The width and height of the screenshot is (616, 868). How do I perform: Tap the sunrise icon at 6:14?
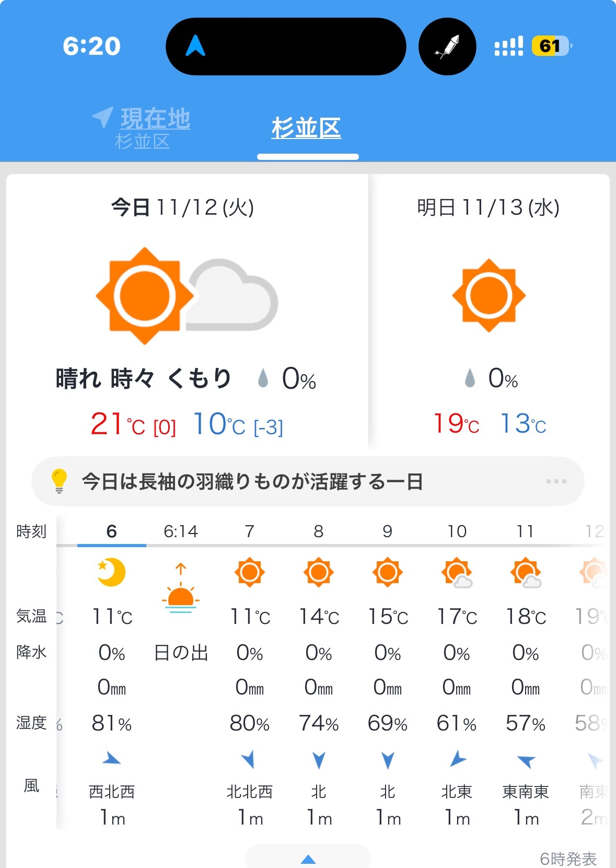pos(181,588)
